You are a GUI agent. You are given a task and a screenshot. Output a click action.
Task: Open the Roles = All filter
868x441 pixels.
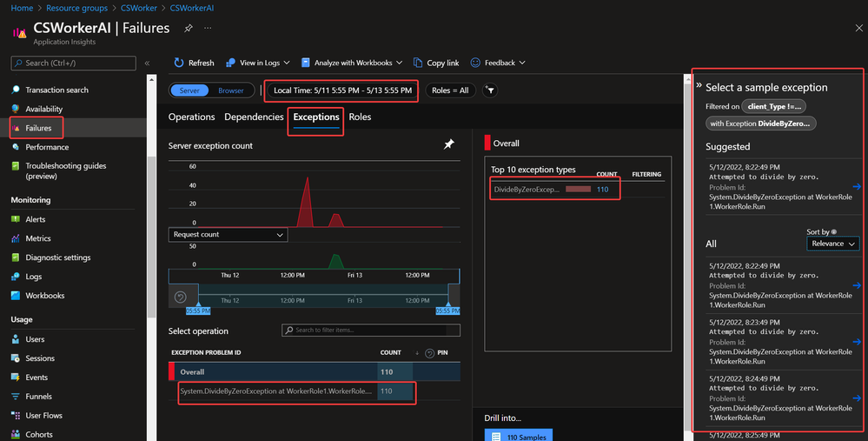450,90
